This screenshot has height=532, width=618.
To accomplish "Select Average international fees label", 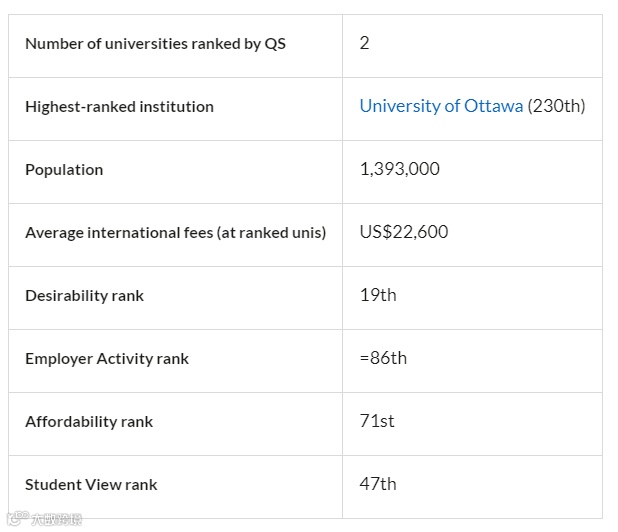I will [175, 233].
